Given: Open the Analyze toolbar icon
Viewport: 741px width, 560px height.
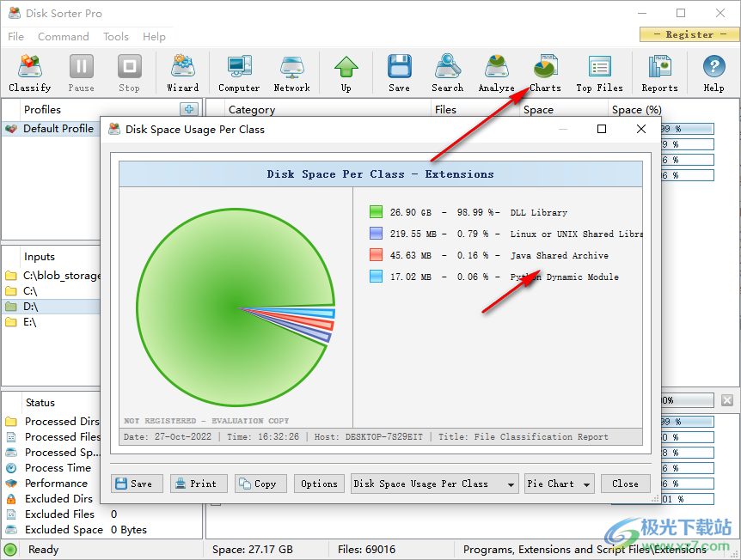Looking at the screenshot, I should pyautogui.click(x=496, y=73).
